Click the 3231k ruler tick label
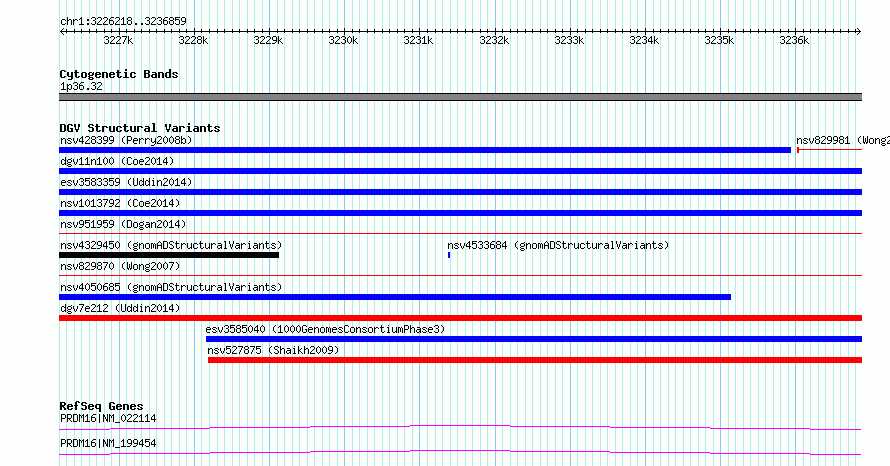Screen dimensions: 890x466 pyautogui.click(x=418, y=40)
